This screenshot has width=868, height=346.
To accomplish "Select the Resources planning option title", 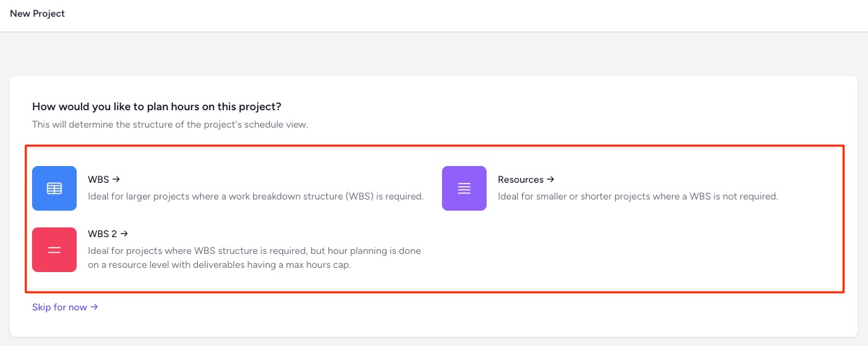I will pos(520,179).
